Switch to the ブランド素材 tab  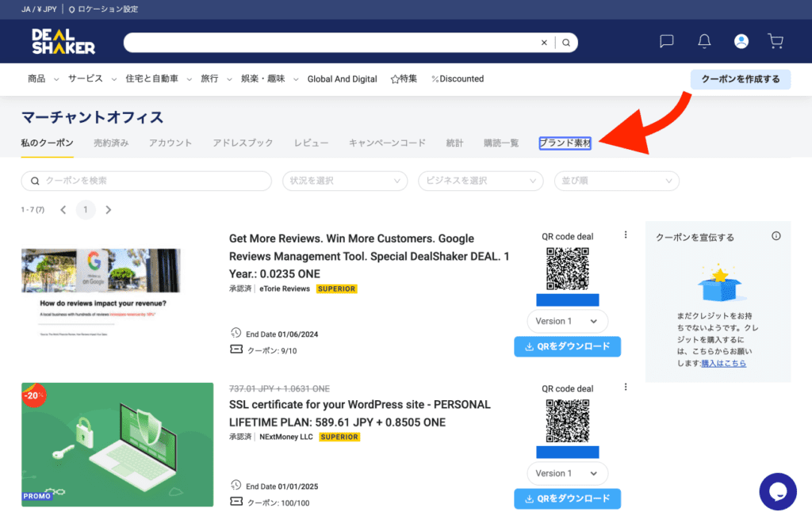(565, 143)
